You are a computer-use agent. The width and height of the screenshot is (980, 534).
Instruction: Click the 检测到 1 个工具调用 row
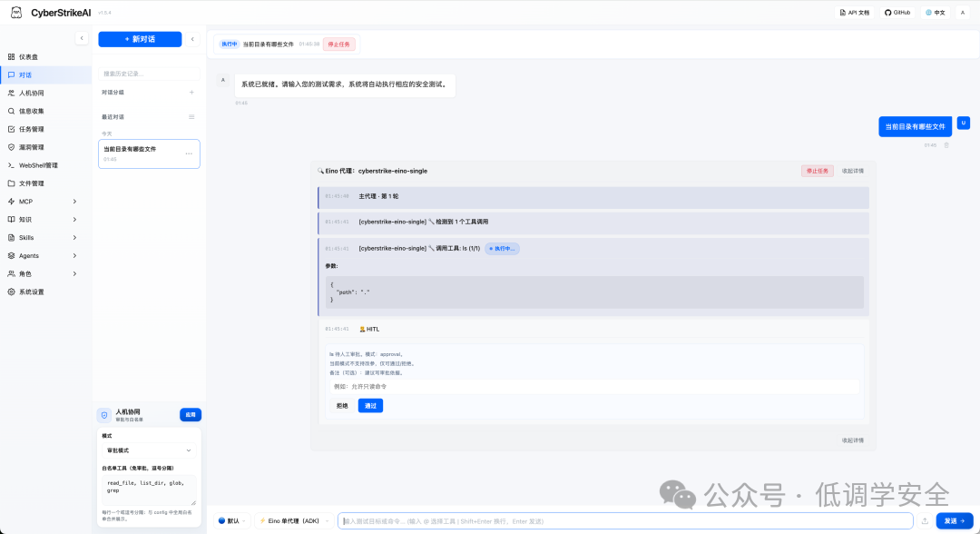593,222
